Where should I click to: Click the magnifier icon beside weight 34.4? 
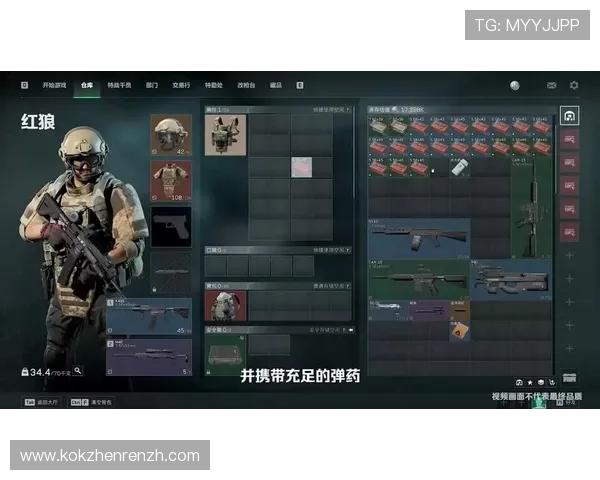click(x=78, y=371)
